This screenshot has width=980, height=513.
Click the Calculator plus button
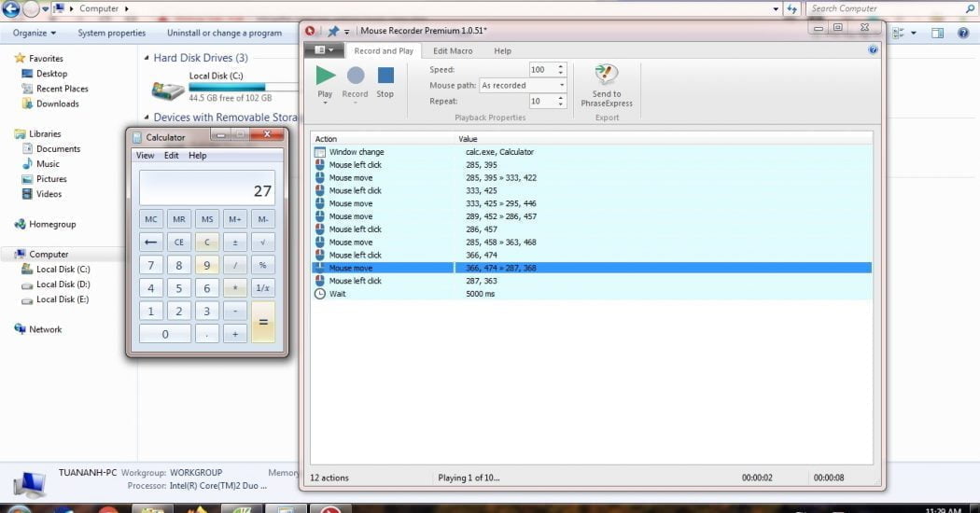235,334
